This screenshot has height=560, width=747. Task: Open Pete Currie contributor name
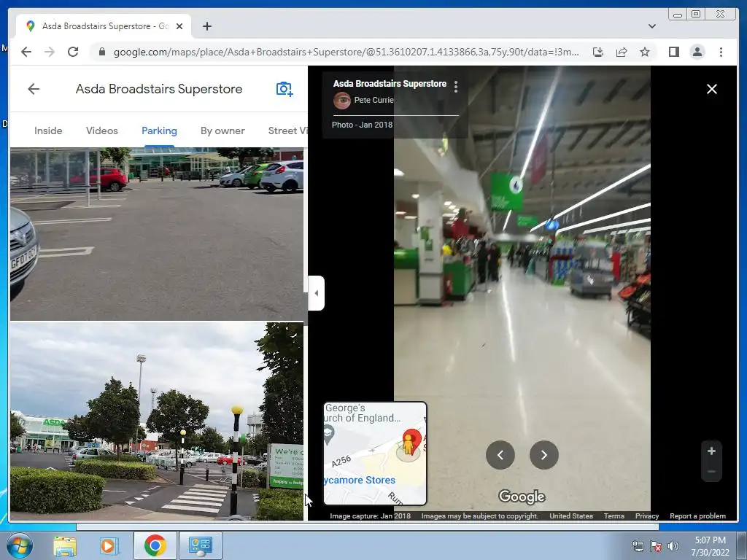(373, 100)
